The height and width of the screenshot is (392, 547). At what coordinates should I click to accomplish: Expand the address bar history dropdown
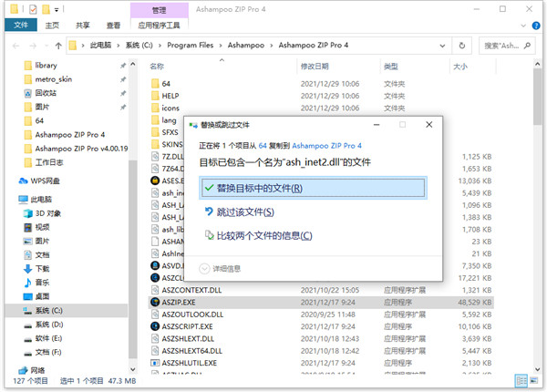pos(442,46)
